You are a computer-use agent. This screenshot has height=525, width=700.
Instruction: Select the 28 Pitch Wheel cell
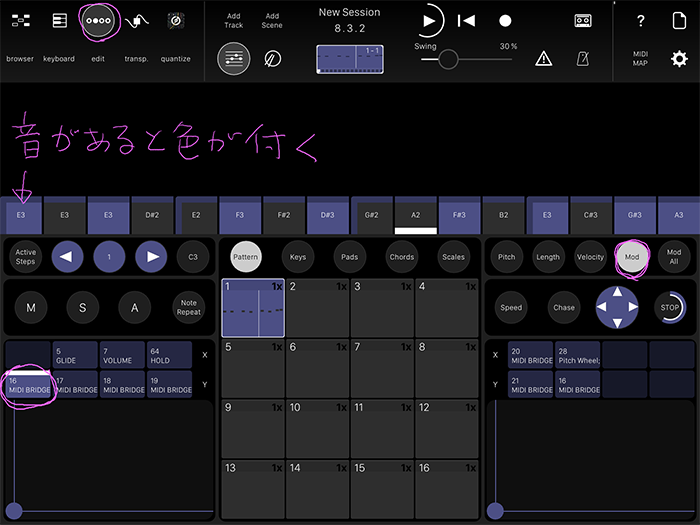[x=578, y=355]
